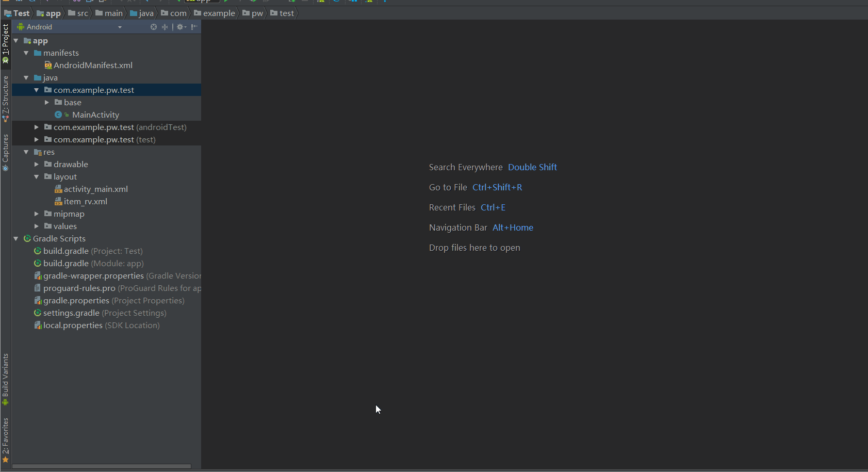The width and height of the screenshot is (868, 472).
Task: Click the src breadcrumb segment
Action: (x=78, y=13)
